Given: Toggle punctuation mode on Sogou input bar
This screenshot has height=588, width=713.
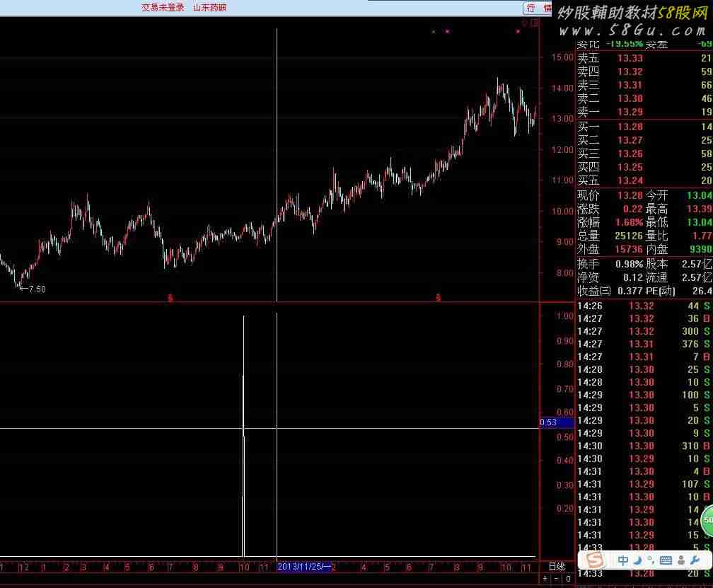Looking at the screenshot, I should coord(651,561).
